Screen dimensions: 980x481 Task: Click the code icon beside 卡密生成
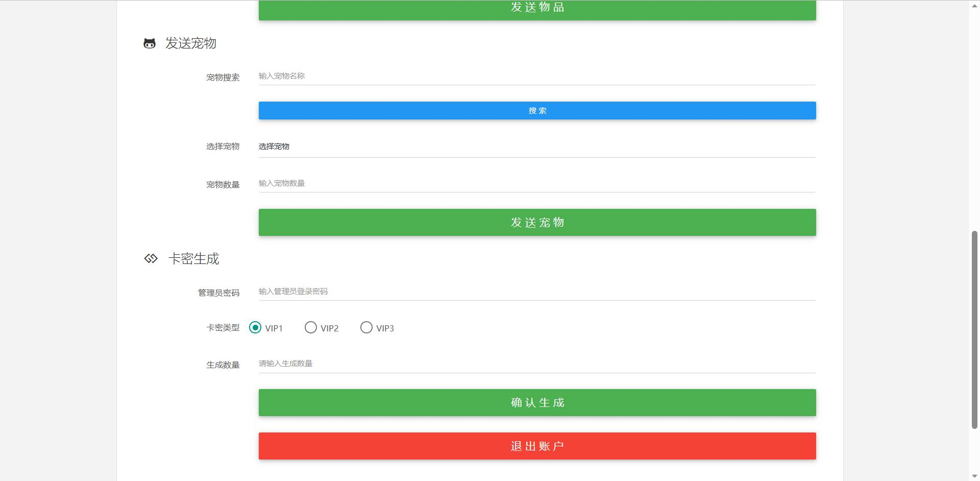151,258
